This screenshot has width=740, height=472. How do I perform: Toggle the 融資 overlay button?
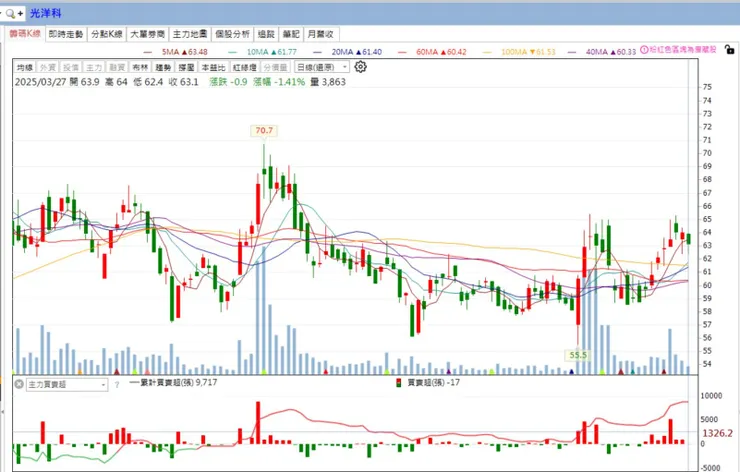coord(117,67)
